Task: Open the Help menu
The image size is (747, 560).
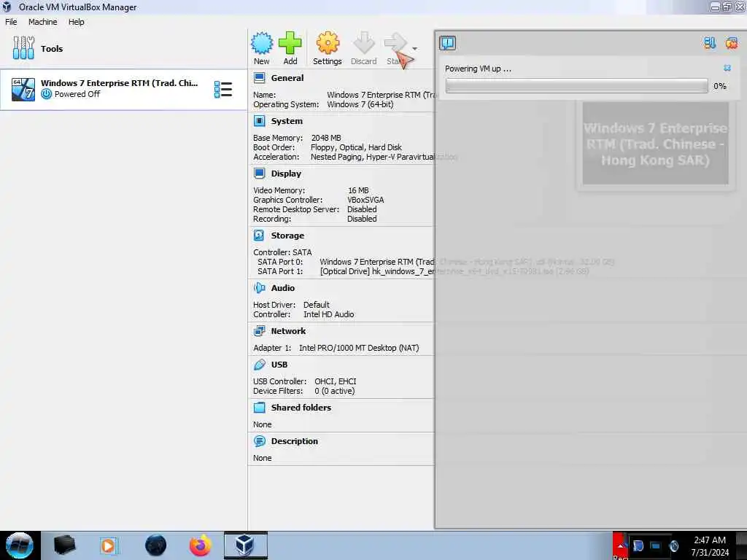Action: coord(76,22)
